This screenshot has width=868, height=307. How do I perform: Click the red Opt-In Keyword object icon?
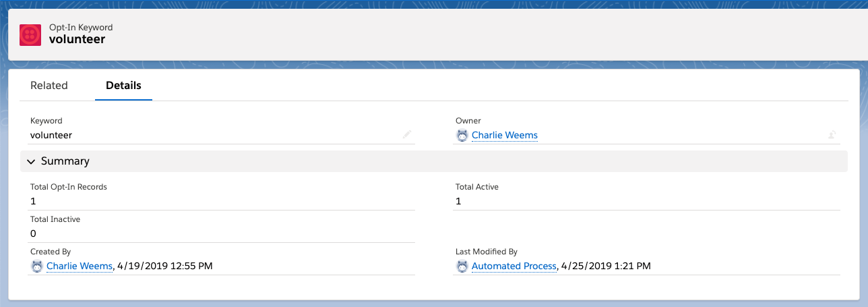(31, 34)
